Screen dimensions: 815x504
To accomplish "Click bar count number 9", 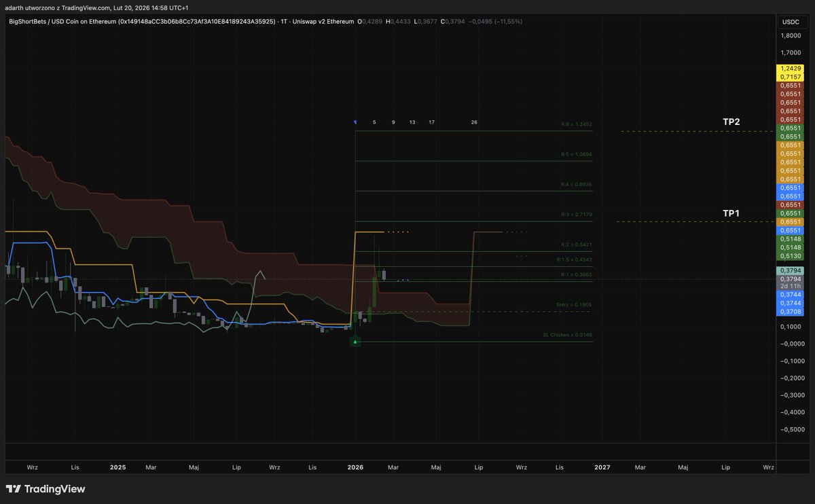I will [393, 122].
